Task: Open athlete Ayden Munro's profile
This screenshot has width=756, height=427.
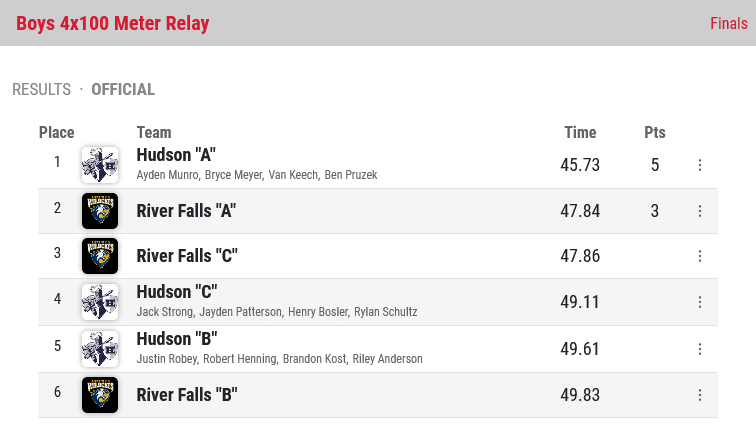Action: pos(167,175)
